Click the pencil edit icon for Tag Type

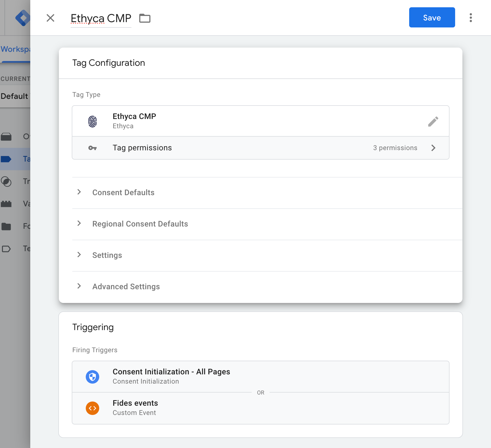433,122
